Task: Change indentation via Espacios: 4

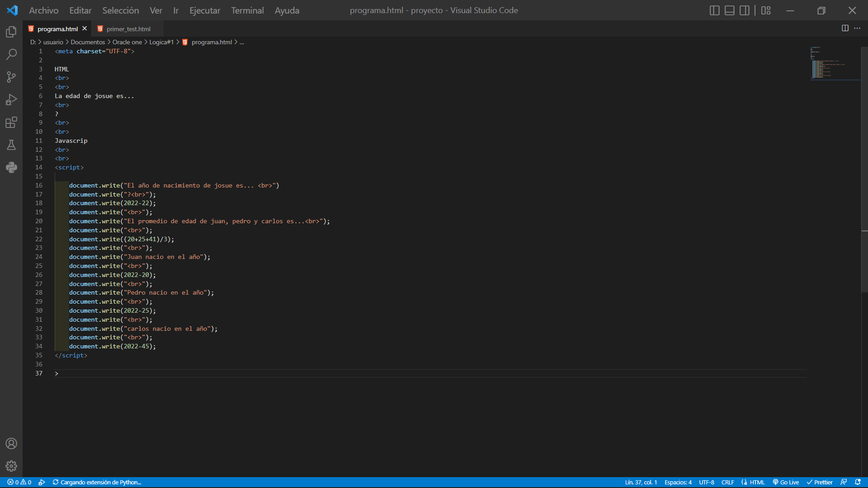Action: (678, 482)
